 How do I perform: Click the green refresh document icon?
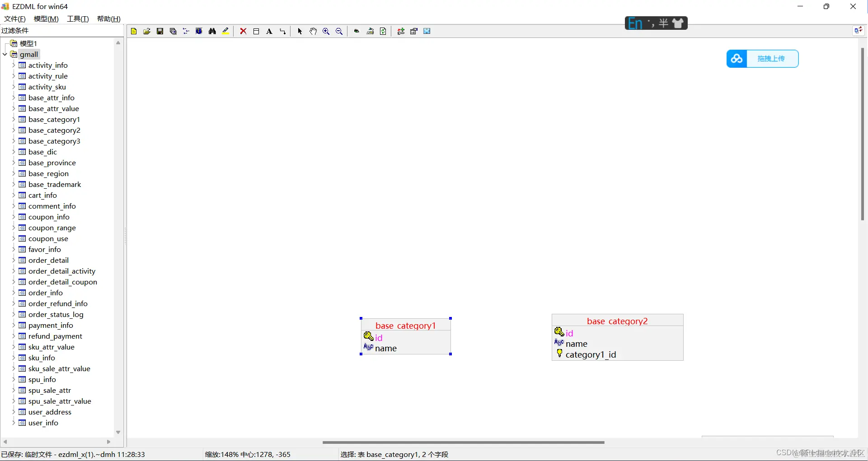pyautogui.click(x=383, y=31)
